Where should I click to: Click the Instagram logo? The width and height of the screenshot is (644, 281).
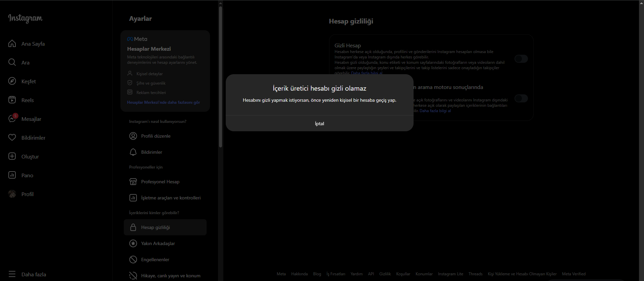coord(25,18)
